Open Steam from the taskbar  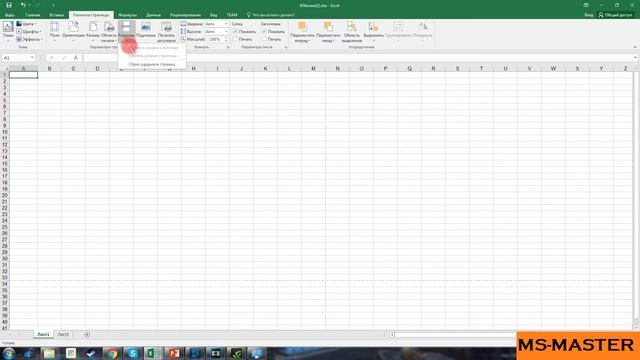(91, 353)
